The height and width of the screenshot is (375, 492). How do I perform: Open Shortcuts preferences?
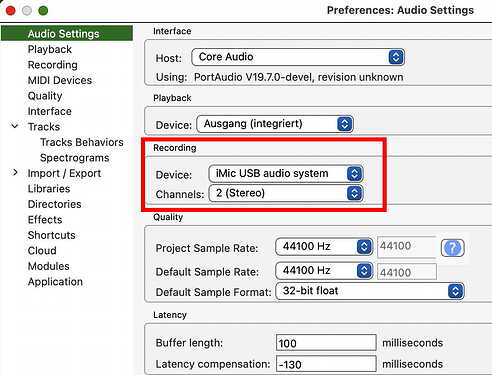click(x=52, y=235)
